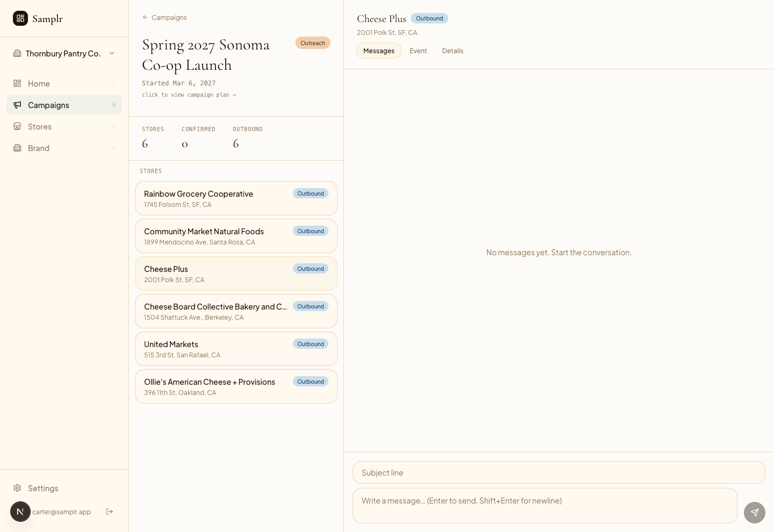
Task: Click the Started Mar 6, 2027 text
Action: tap(178, 83)
